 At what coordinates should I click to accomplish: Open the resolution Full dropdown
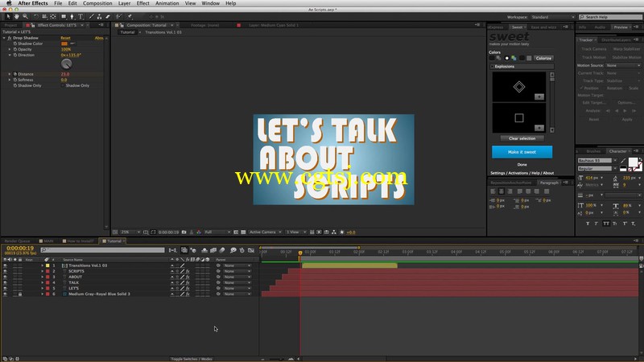(x=217, y=232)
